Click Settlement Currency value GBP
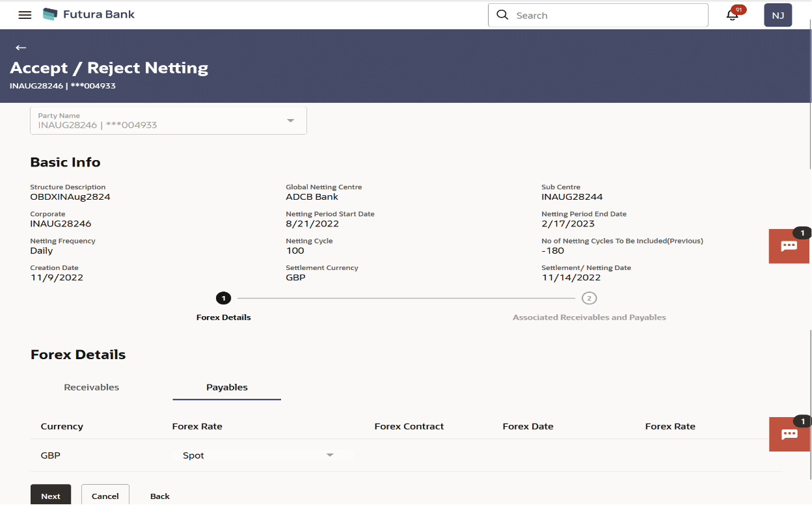This screenshot has height=527, width=812. pyautogui.click(x=295, y=277)
